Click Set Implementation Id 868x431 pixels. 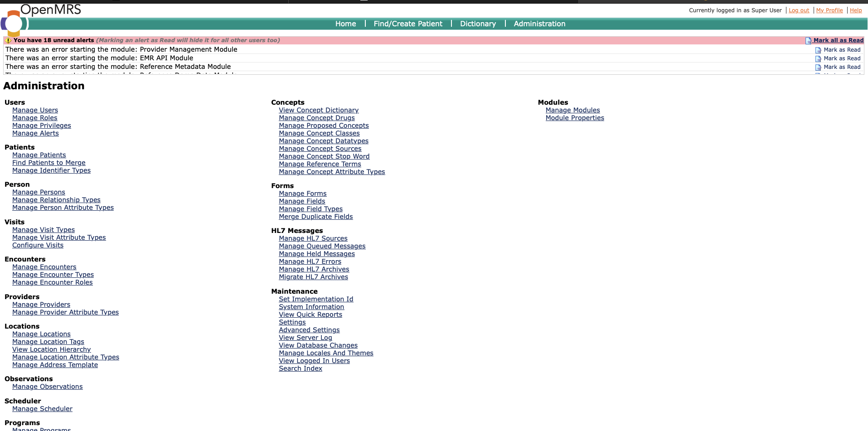click(316, 299)
